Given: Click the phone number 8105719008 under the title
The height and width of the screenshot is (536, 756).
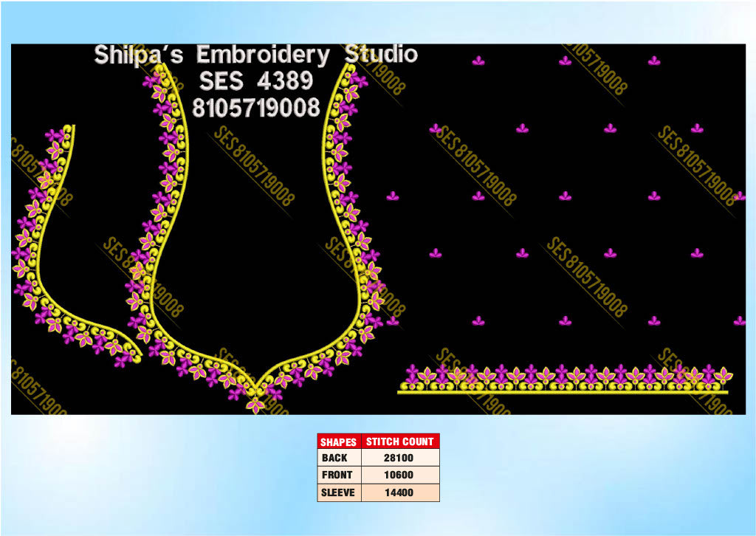Looking at the screenshot, I should (256, 108).
